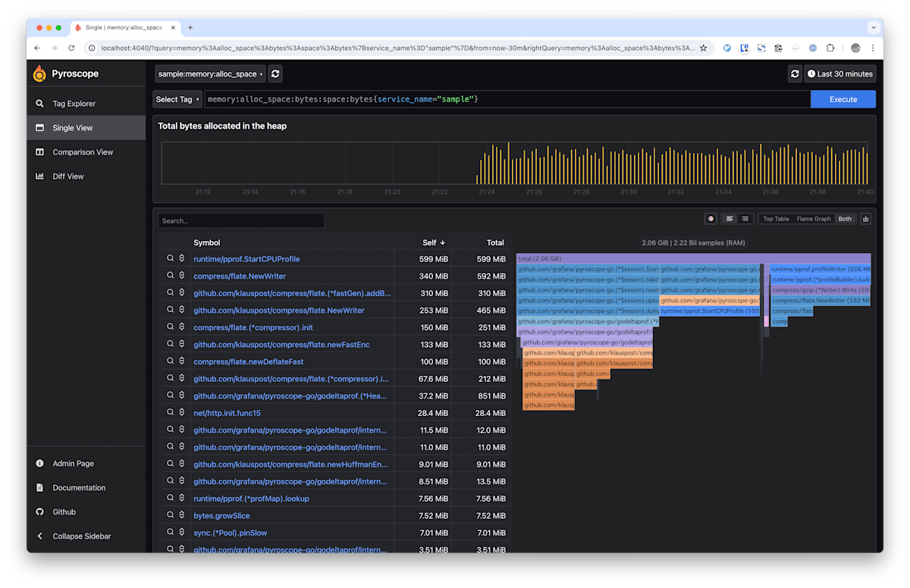Select Single View in the sidebar
Image resolution: width=910 pixels, height=588 pixels.
pos(86,128)
